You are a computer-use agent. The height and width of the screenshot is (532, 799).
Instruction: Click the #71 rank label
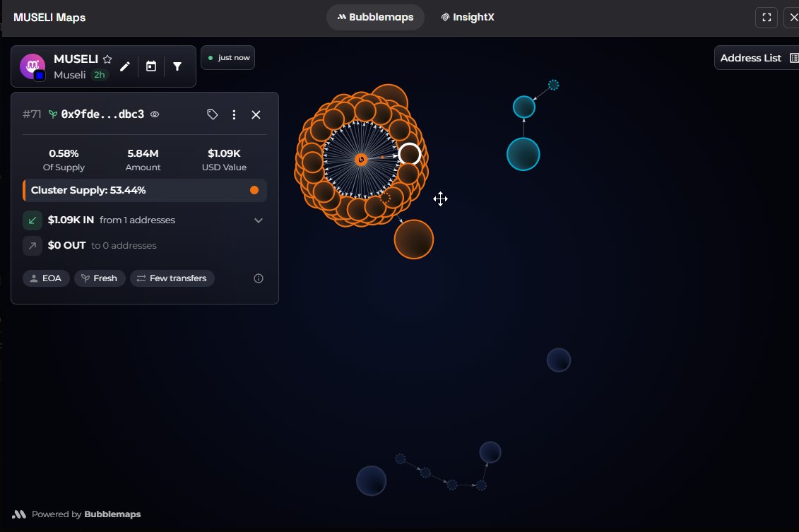(32, 114)
